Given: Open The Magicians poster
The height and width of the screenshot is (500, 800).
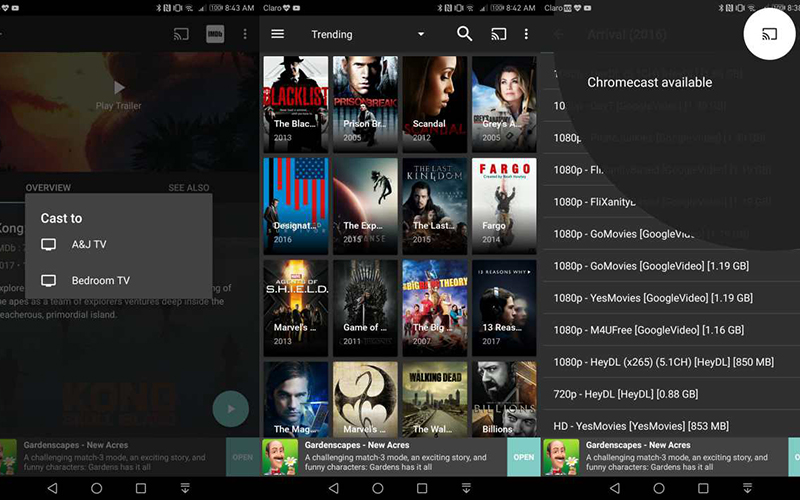Looking at the screenshot, I should click(x=296, y=399).
